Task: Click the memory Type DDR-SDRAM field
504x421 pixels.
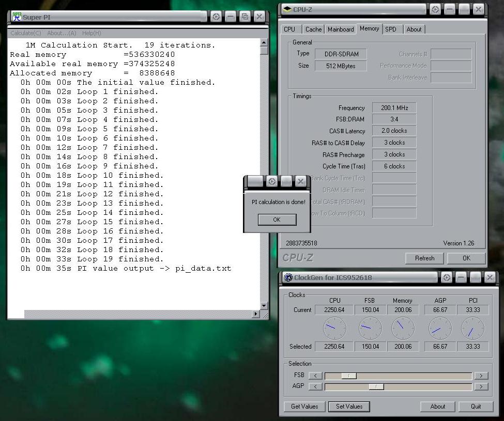Action: tap(341, 54)
